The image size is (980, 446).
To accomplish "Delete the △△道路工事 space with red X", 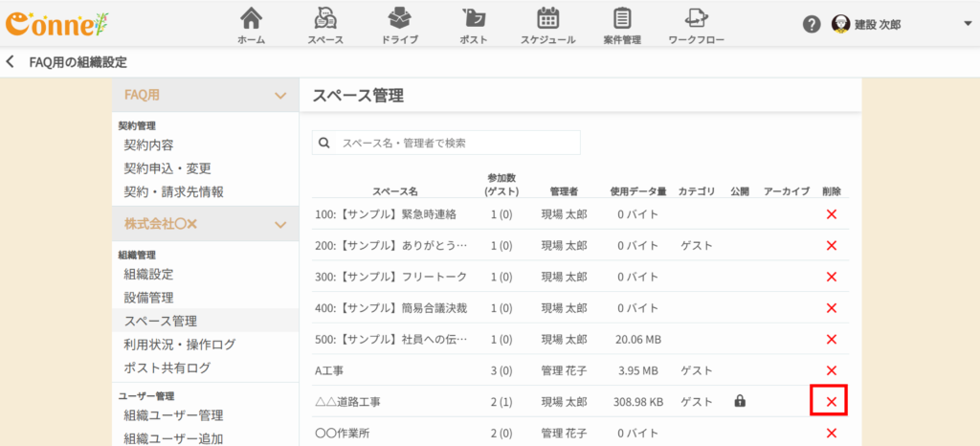I will [x=831, y=402].
